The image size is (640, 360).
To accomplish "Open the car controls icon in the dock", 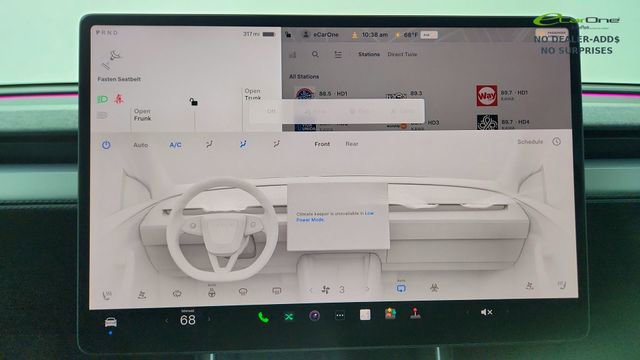I will pyautogui.click(x=111, y=322).
